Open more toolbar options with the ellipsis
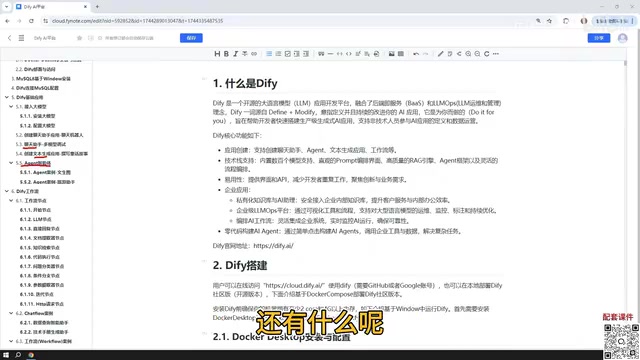The image size is (640, 360). (x=496, y=54)
